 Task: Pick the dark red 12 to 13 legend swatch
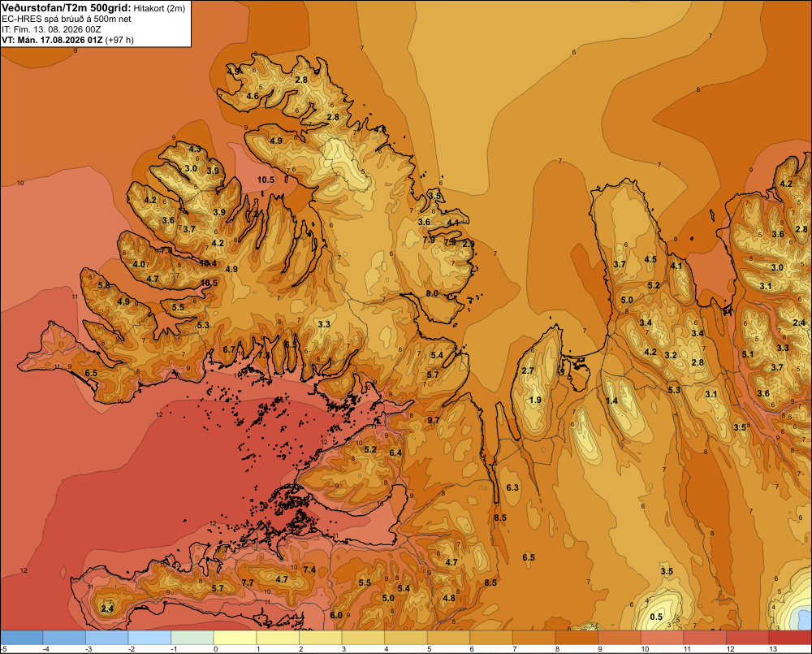pyautogui.click(x=747, y=637)
